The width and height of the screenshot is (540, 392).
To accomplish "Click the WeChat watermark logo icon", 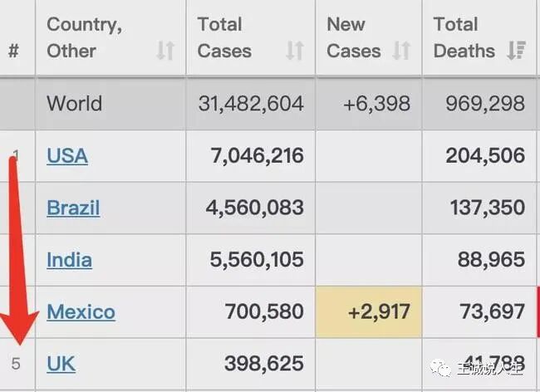I will coord(440,368).
